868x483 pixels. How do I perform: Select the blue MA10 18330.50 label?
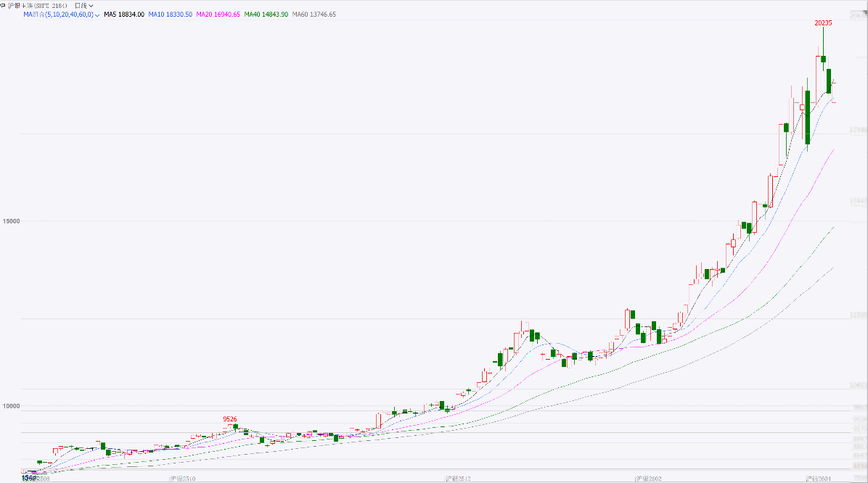pyautogui.click(x=171, y=15)
